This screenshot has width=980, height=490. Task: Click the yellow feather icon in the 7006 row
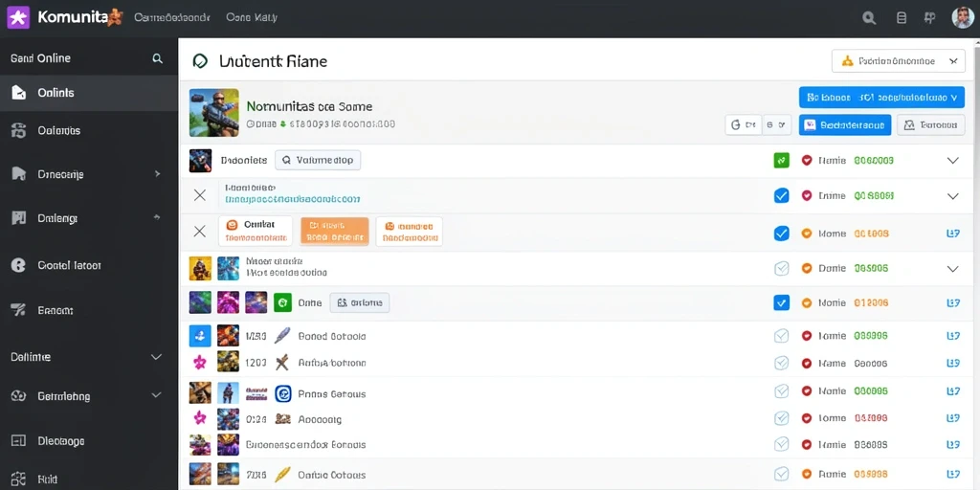pyautogui.click(x=283, y=474)
